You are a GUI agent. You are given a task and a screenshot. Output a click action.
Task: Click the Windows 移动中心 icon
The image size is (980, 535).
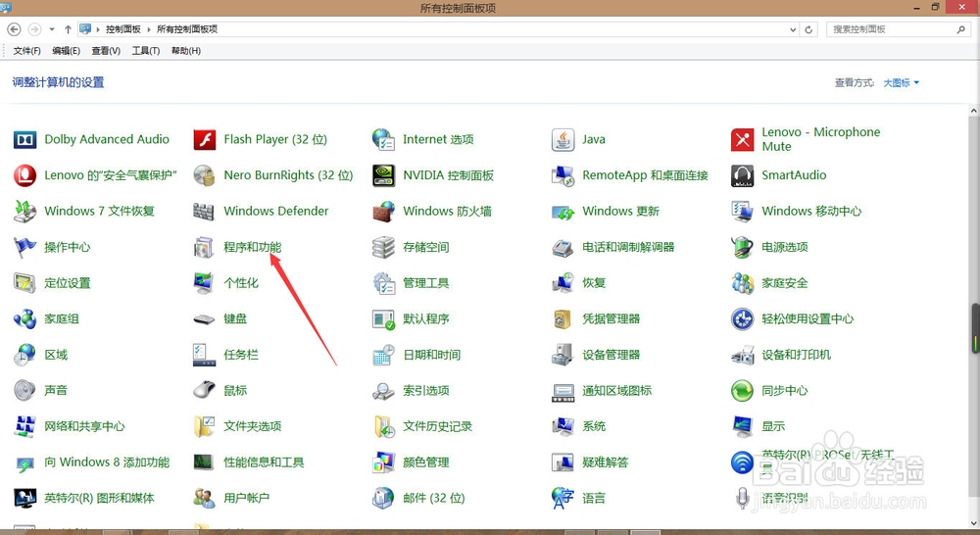click(x=742, y=212)
